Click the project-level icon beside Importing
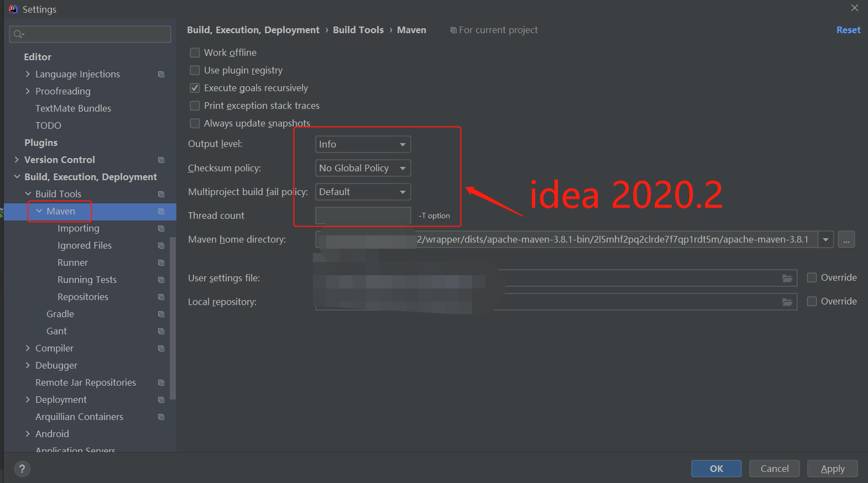This screenshot has width=868, height=483. (161, 228)
